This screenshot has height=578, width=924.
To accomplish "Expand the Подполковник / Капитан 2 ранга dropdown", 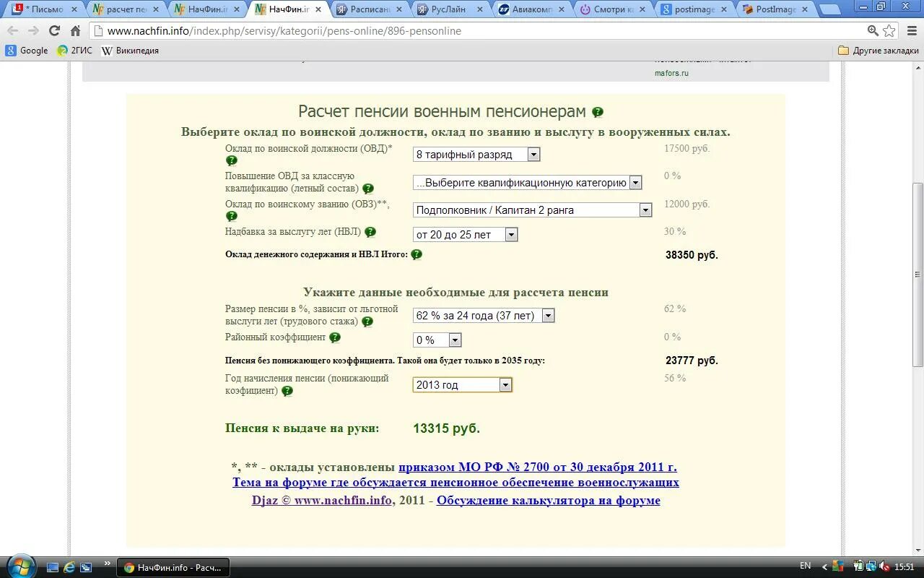I will (645, 210).
